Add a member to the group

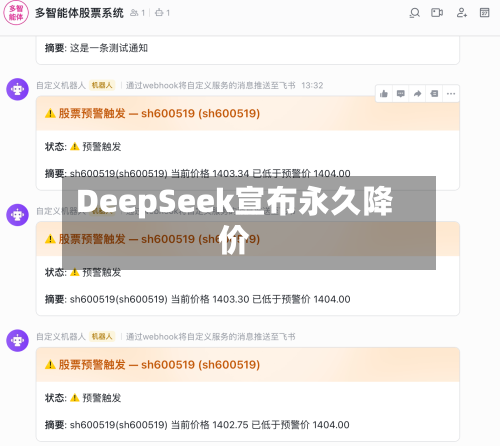(461, 13)
